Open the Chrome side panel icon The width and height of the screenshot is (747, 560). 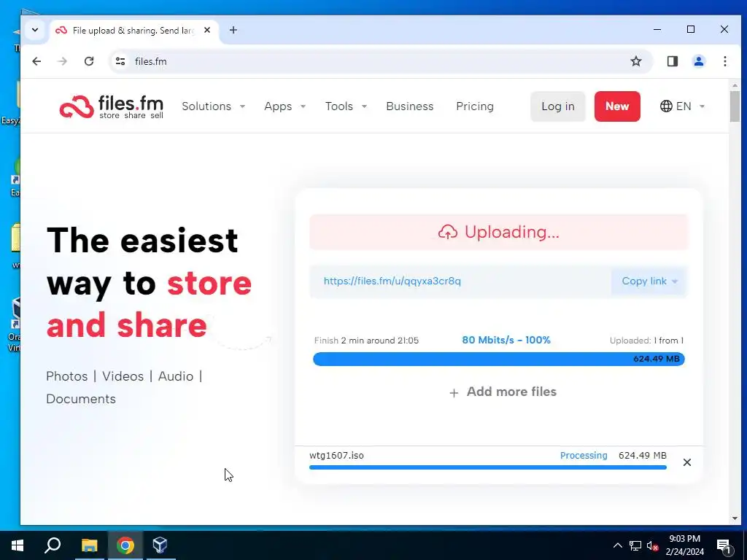[672, 61]
